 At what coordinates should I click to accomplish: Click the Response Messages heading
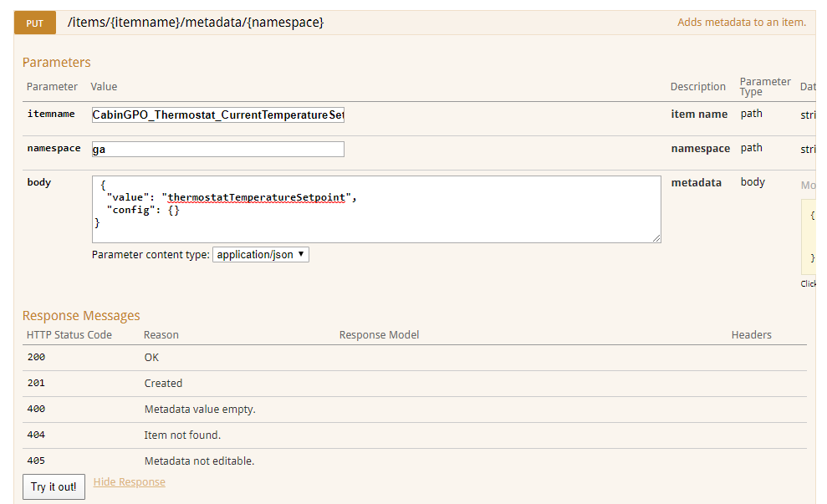(81, 316)
